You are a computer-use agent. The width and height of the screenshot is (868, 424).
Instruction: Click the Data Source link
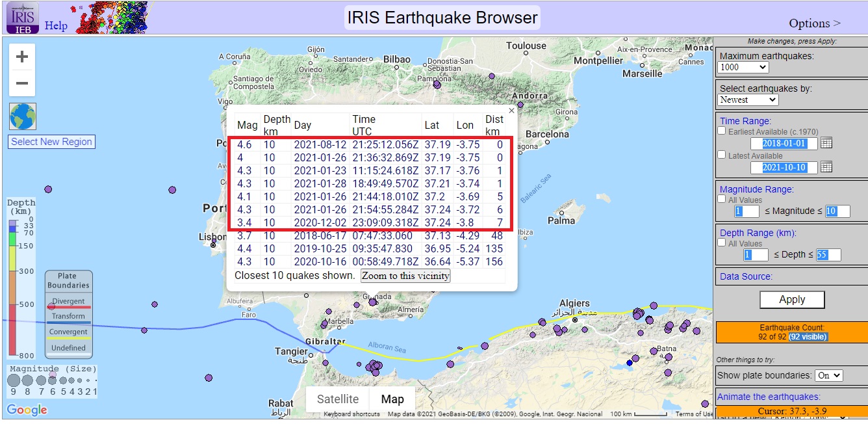(746, 276)
